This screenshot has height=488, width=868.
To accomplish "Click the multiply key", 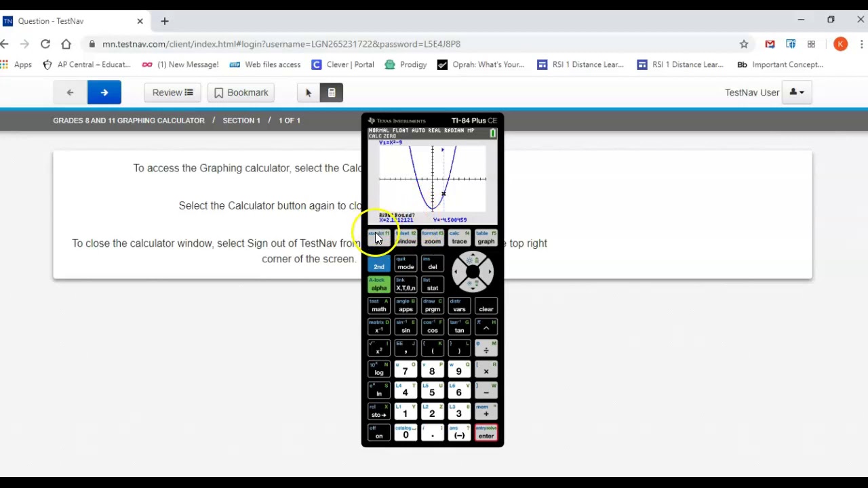I will pos(486,369).
